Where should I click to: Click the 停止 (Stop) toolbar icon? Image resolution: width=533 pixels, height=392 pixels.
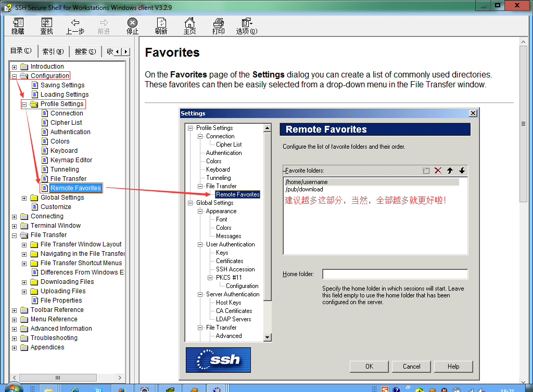[x=132, y=26]
